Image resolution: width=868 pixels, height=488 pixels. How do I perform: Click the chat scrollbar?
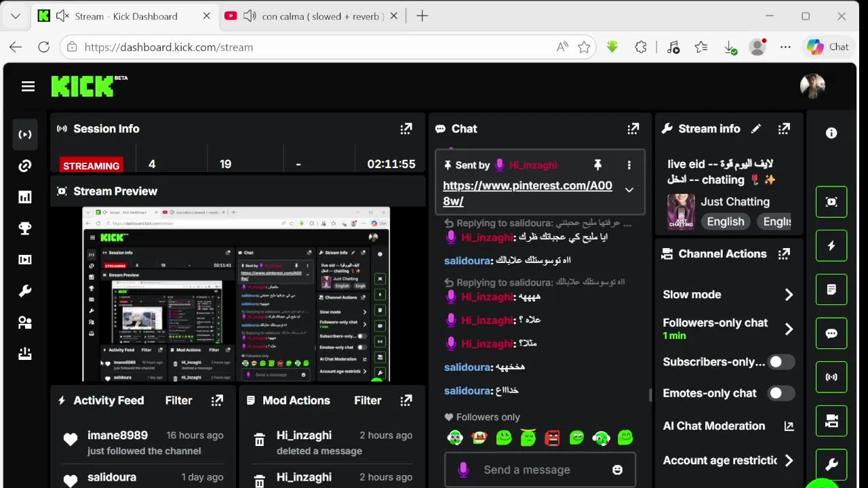point(650,394)
